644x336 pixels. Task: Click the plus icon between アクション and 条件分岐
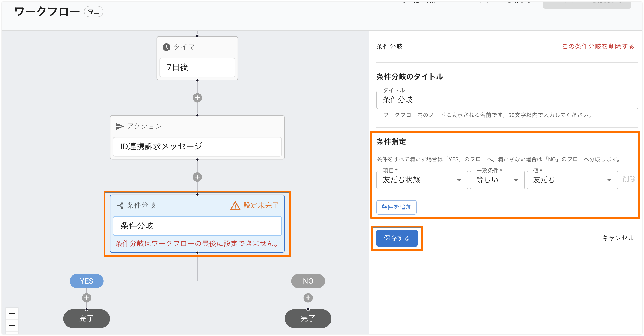tap(197, 177)
